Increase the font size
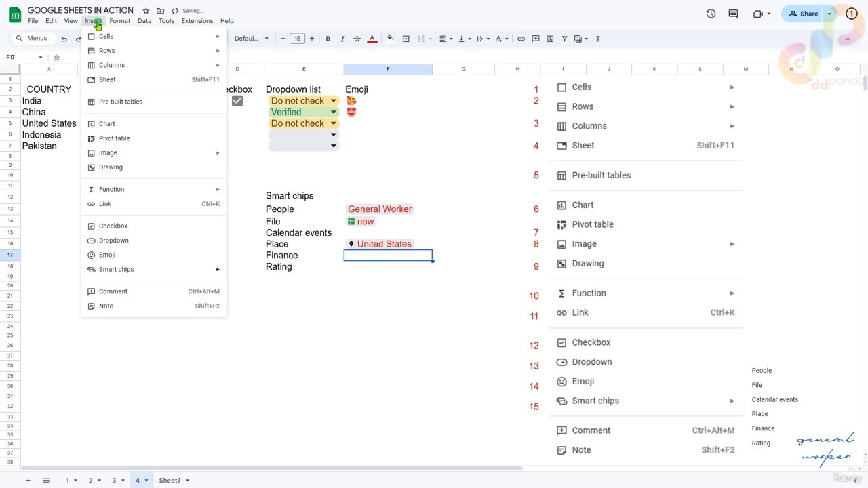The image size is (868, 488). 312,39
